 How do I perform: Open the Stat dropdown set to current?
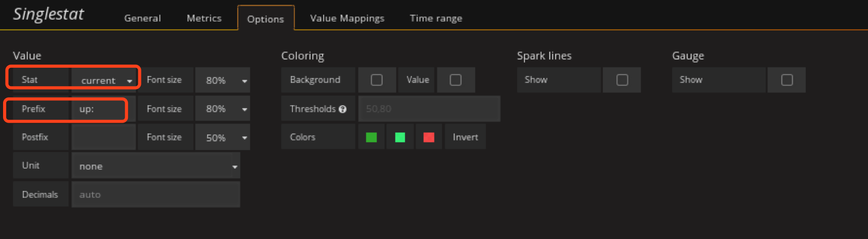pos(106,80)
